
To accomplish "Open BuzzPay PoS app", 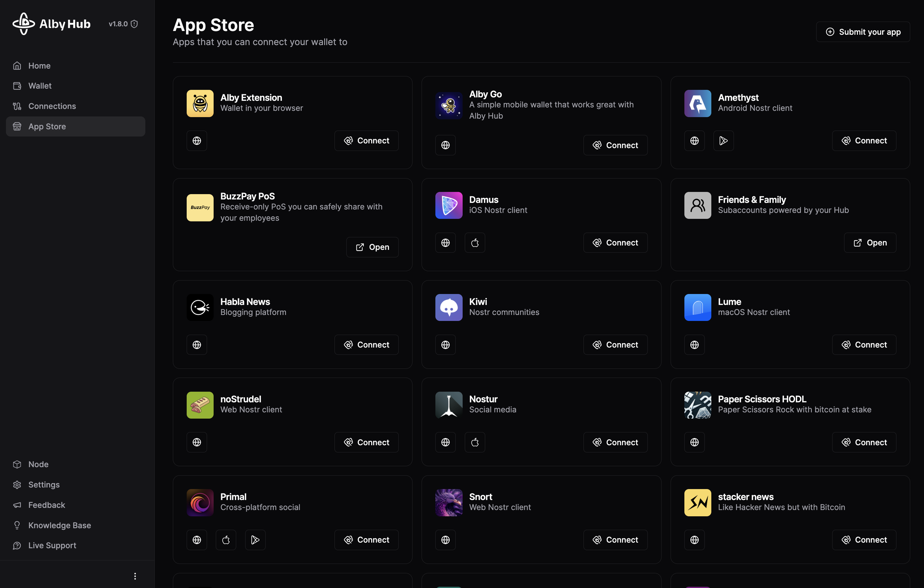I will [372, 247].
